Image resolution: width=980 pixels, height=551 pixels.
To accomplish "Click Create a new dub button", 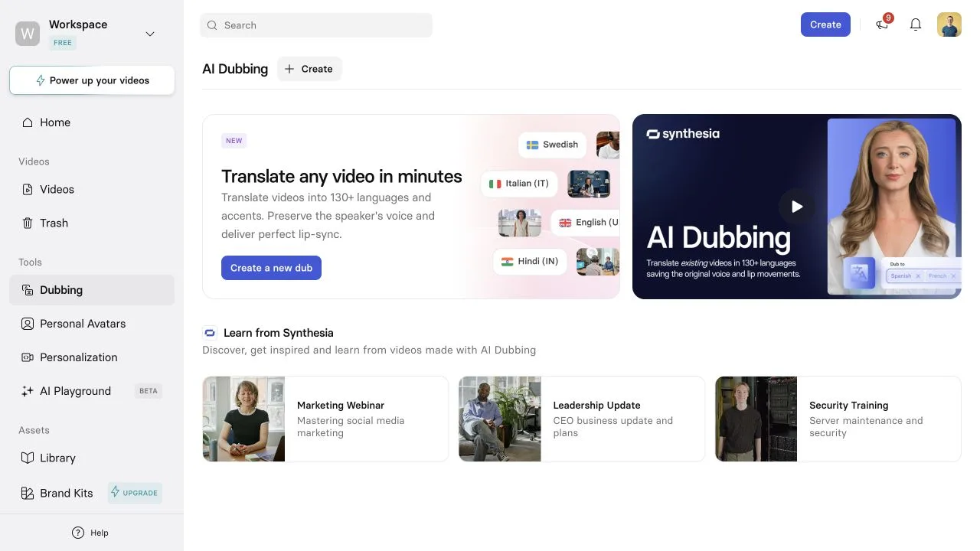I will [271, 268].
